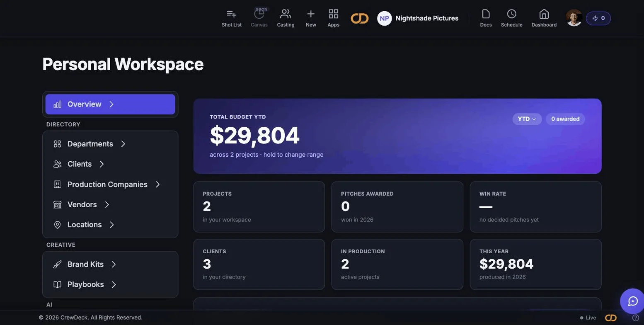Screen dimensions: 644x325
Task: Click the 0 awarded badge
Action: 565,119
